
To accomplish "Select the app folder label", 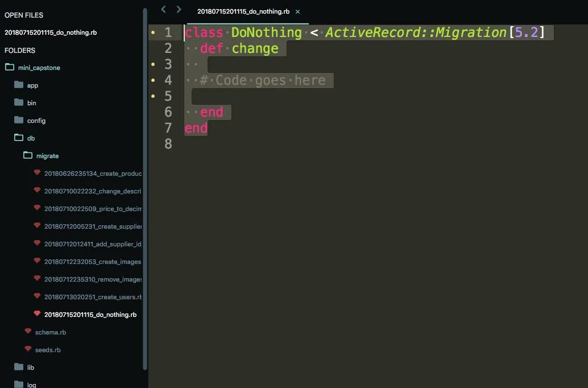I will (32, 85).
